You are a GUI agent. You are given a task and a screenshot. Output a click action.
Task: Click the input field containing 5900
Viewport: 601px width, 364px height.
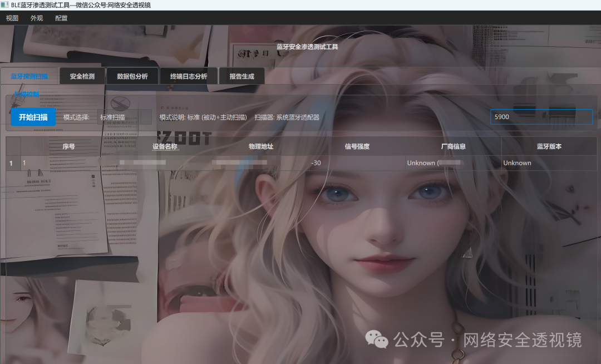[x=541, y=117]
